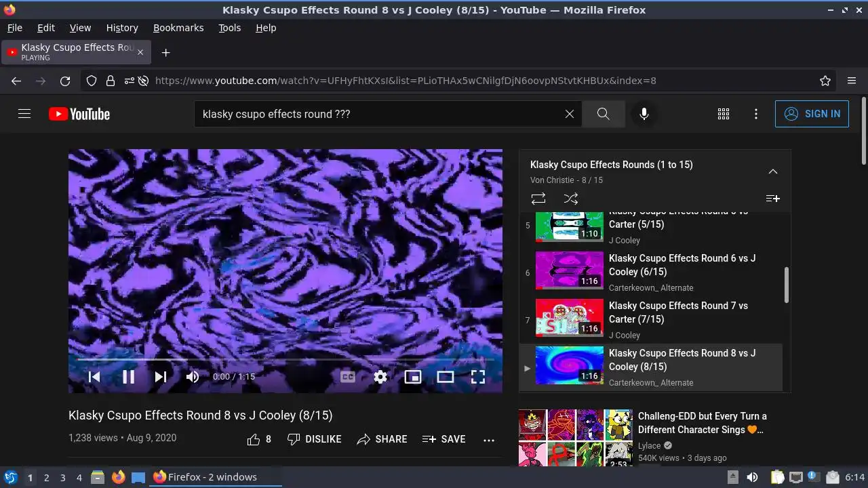
Task: Open Von Christie channel link
Action: (553, 180)
